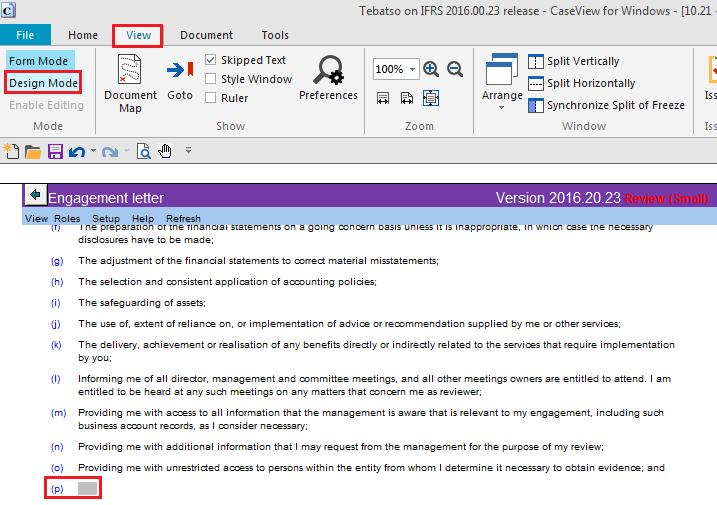Switch to the Document ribbon tab
Image resolution: width=717 pixels, height=505 pixels.
pyautogui.click(x=206, y=35)
